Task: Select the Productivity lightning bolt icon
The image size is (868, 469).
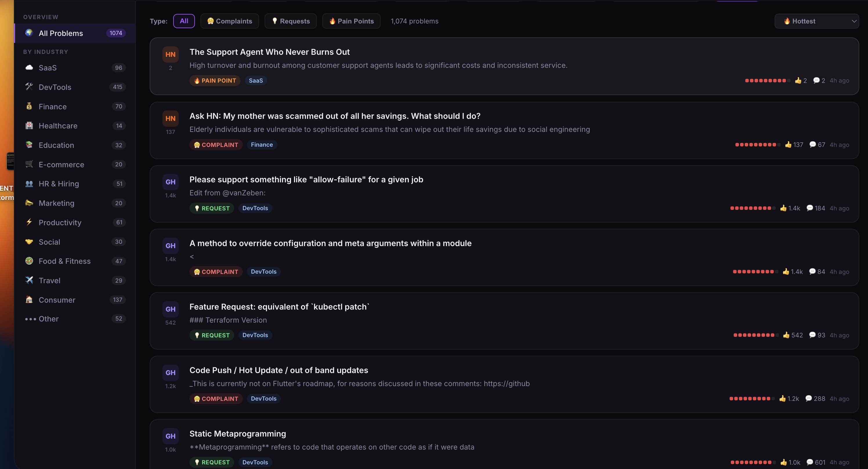Action: [29, 222]
